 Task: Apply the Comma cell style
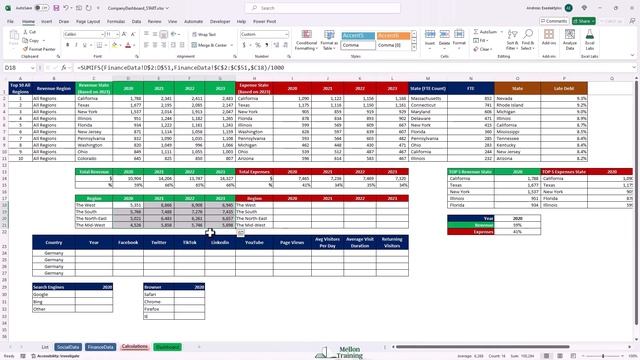pos(358,45)
